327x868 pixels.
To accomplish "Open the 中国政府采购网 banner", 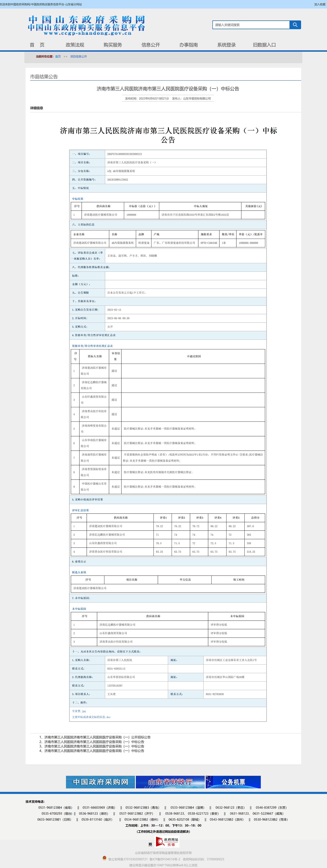I will tap(100, 782).
